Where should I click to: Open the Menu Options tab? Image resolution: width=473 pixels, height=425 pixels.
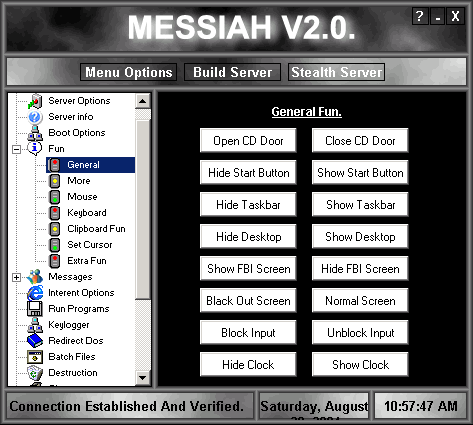(128, 72)
